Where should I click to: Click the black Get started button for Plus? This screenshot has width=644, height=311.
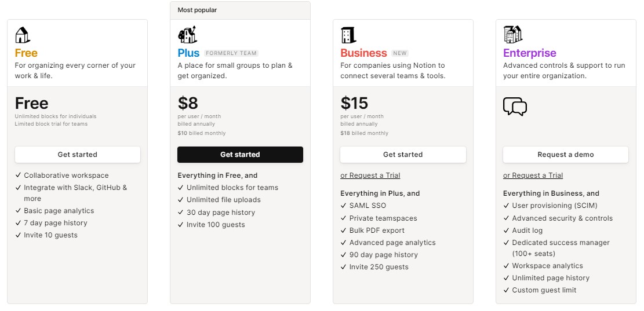240,155
